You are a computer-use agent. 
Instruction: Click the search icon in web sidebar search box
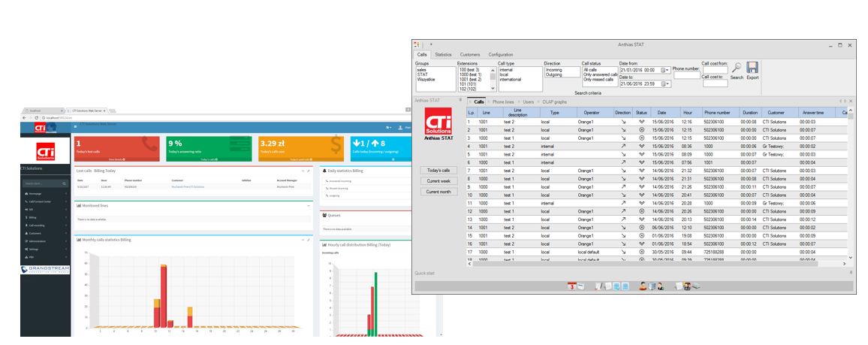(65, 183)
